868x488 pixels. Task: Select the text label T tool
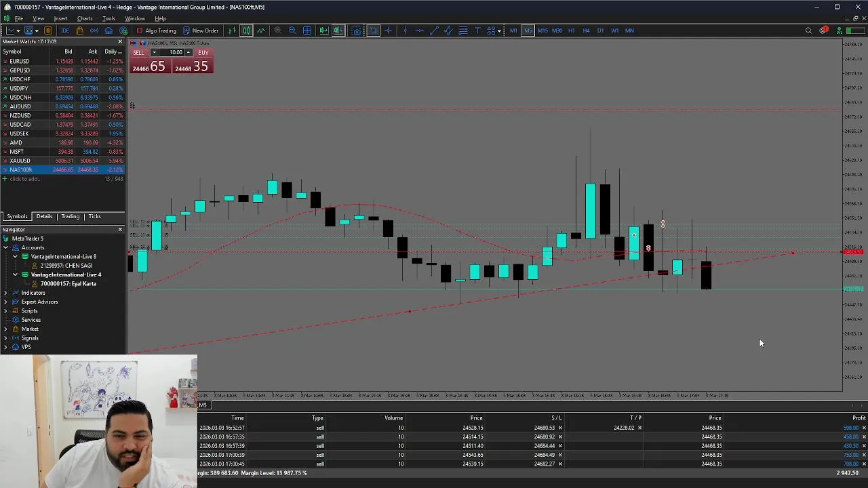point(477,30)
